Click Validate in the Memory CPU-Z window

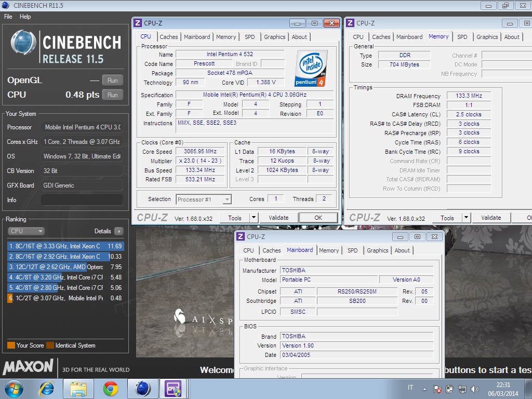click(x=491, y=218)
